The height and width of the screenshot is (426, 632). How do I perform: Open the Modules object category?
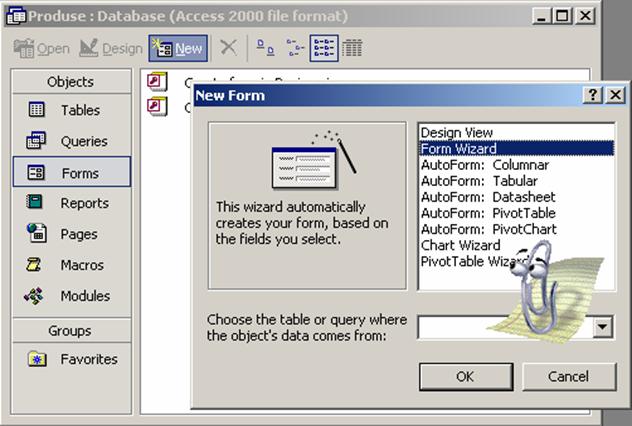pos(71,296)
